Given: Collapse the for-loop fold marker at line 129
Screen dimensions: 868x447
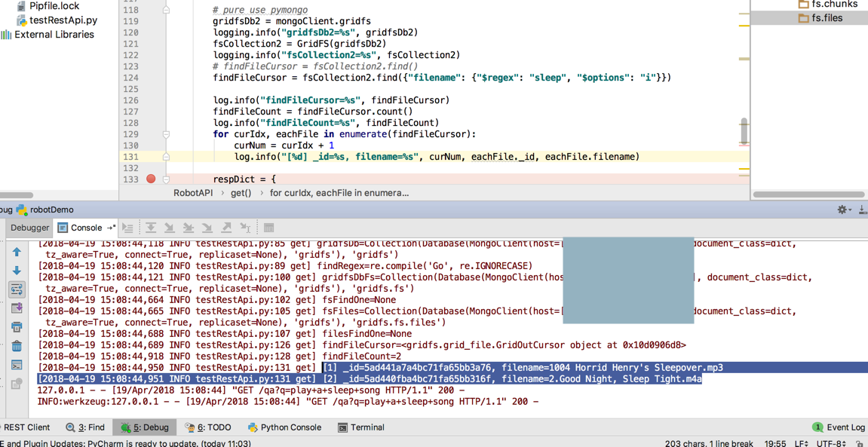Looking at the screenshot, I should click(165, 134).
